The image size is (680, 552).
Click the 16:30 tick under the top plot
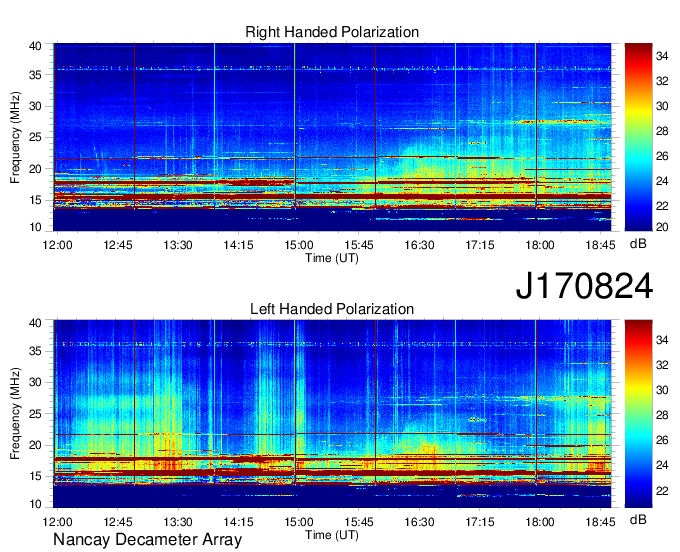[x=419, y=245]
